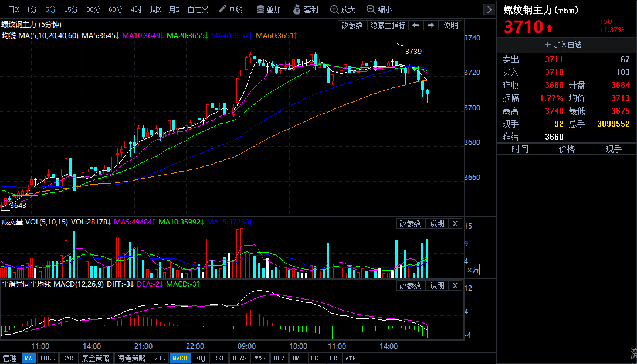Select the 30分 period tab
Image resolution: width=637 pixels, height=364 pixels.
(93, 9)
